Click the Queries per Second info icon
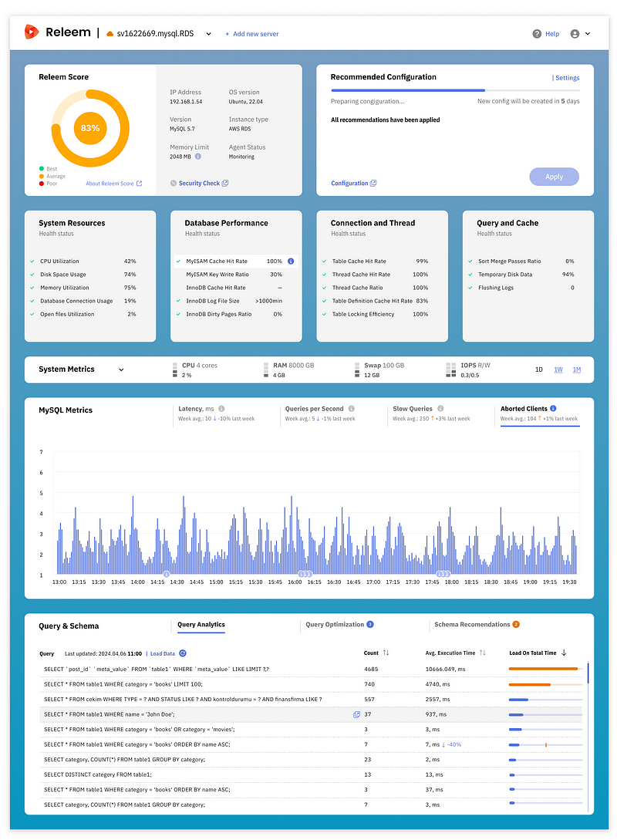 click(352, 409)
